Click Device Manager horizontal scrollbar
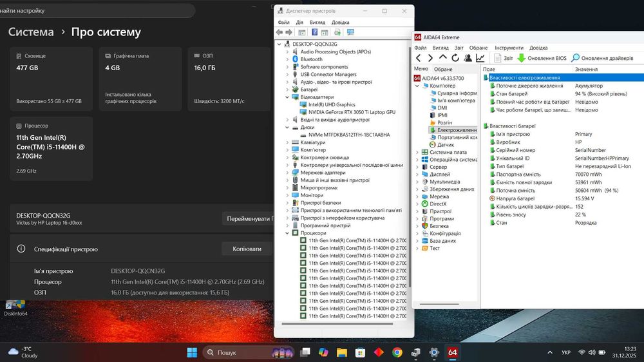The width and height of the screenshot is (644, 362). click(337, 324)
